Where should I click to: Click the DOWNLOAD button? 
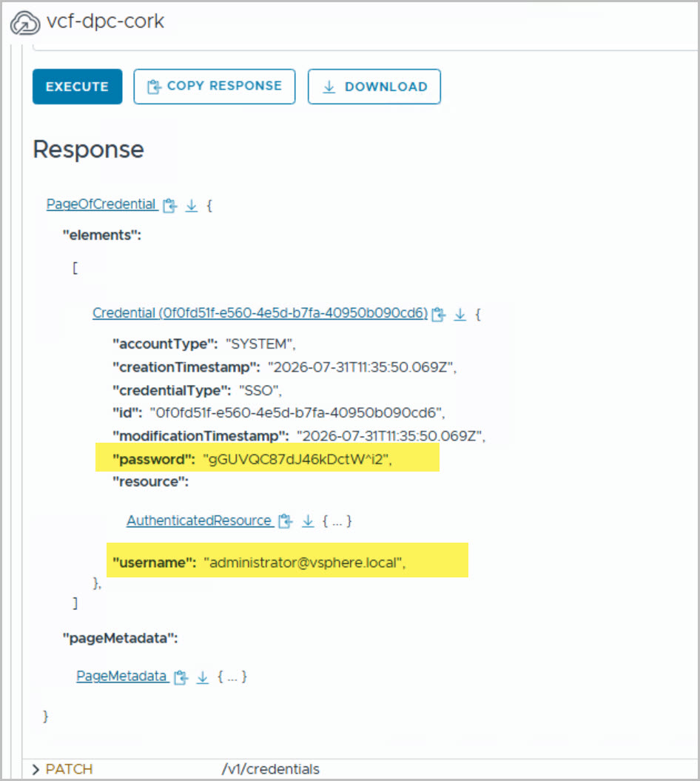tap(374, 87)
